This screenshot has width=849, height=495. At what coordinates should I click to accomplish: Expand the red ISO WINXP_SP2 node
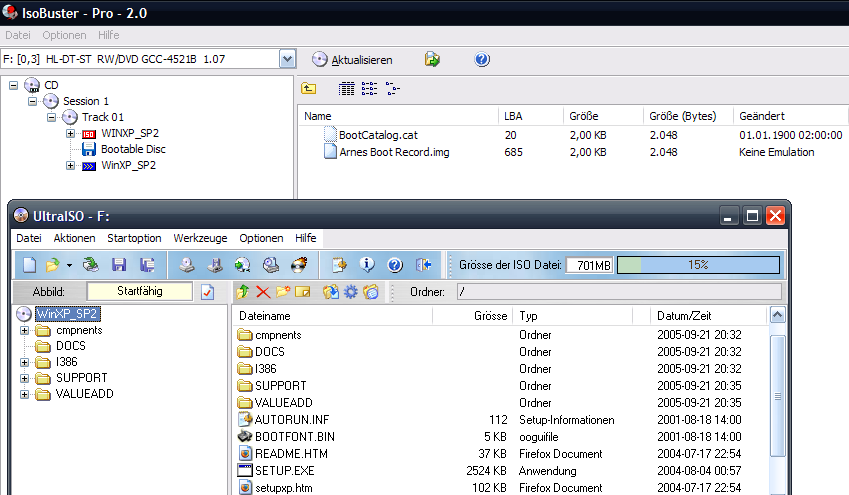pos(70,133)
